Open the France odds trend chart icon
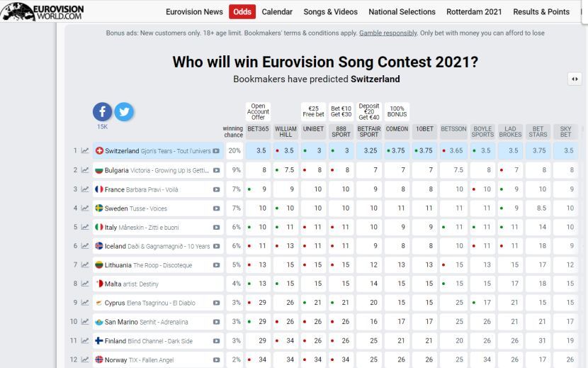Image resolution: width=588 pixels, height=368 pixels. click(x=85, y=189)
